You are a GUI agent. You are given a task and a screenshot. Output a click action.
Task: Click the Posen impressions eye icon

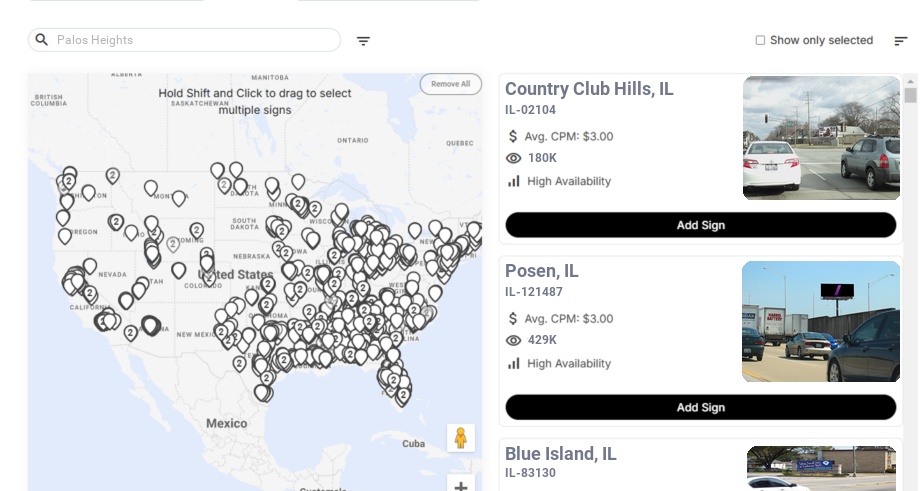(x=514, y=340)
